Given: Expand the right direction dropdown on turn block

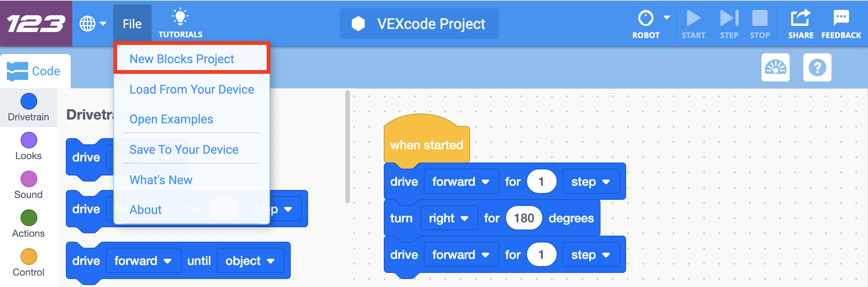Looking at the screenshot, I should tap(449, 218).
